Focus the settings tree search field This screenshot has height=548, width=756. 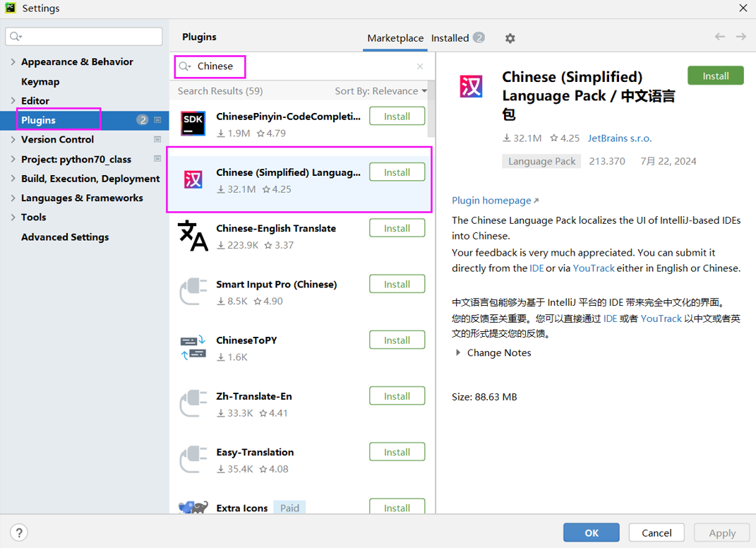84,37
